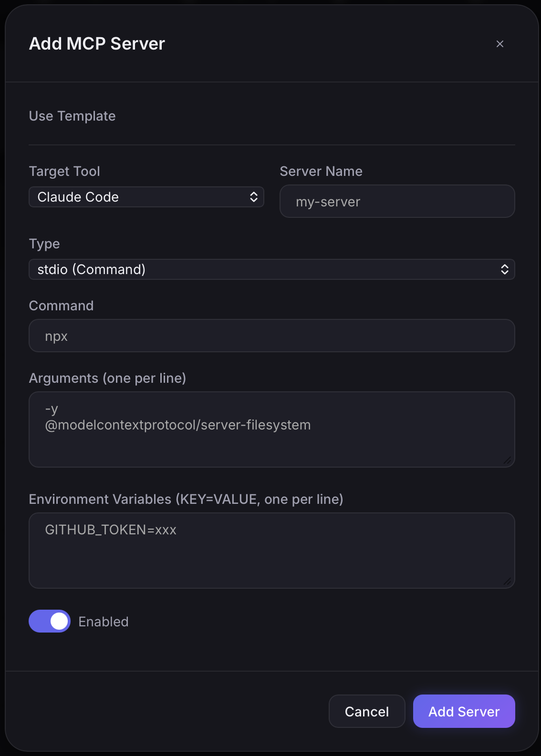Expand the Use Template section
541x756 pixels.
pos(73,116)
